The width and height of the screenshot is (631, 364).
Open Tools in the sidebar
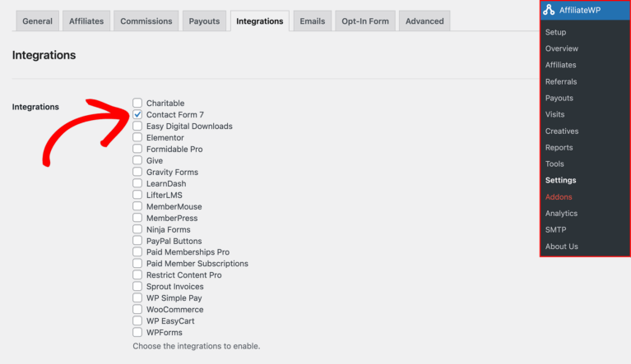click(554, 164)
